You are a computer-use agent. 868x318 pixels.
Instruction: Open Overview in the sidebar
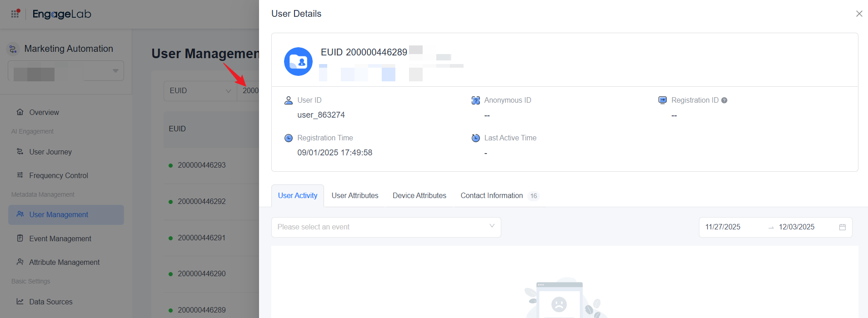point(44,112)
